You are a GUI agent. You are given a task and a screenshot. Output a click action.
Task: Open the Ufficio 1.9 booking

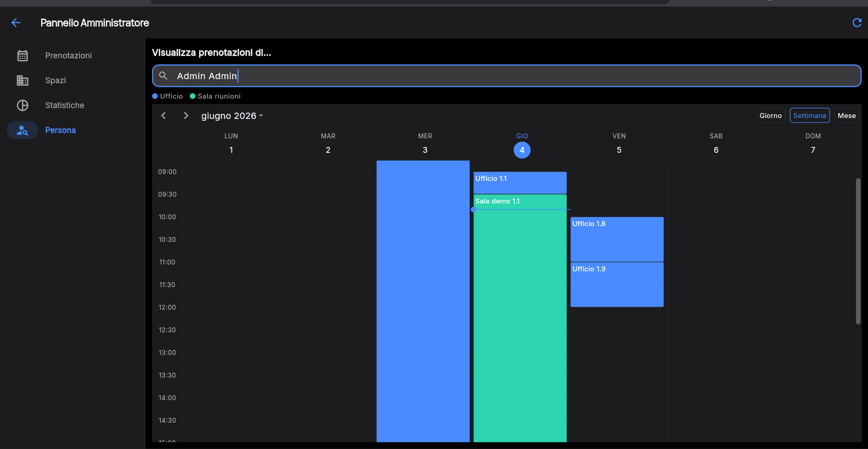coord(617,284)
